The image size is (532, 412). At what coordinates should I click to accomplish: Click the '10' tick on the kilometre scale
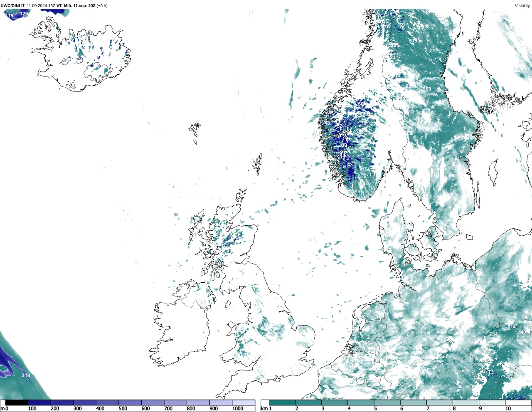coord(508,409)
